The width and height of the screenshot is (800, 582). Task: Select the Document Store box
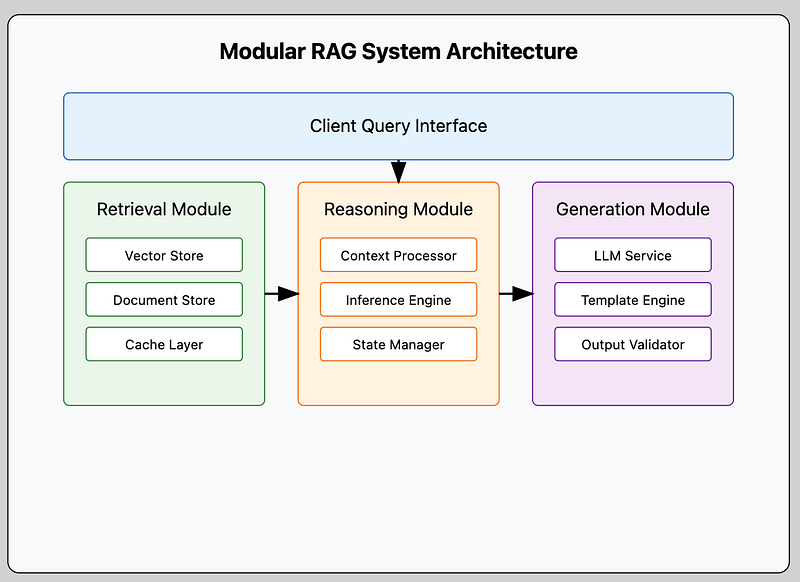164,299
